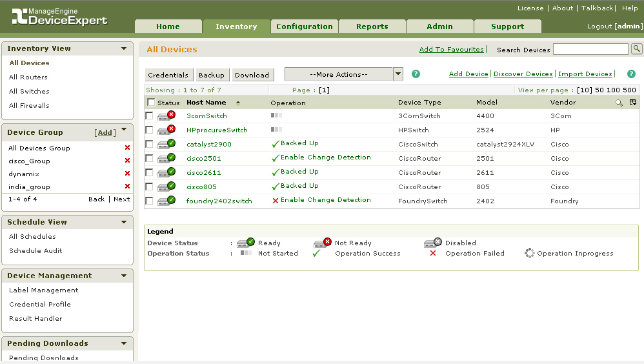Open the Schedule Audit view
The width and height of the screenshot is (644, 364).
coord(35,250)
